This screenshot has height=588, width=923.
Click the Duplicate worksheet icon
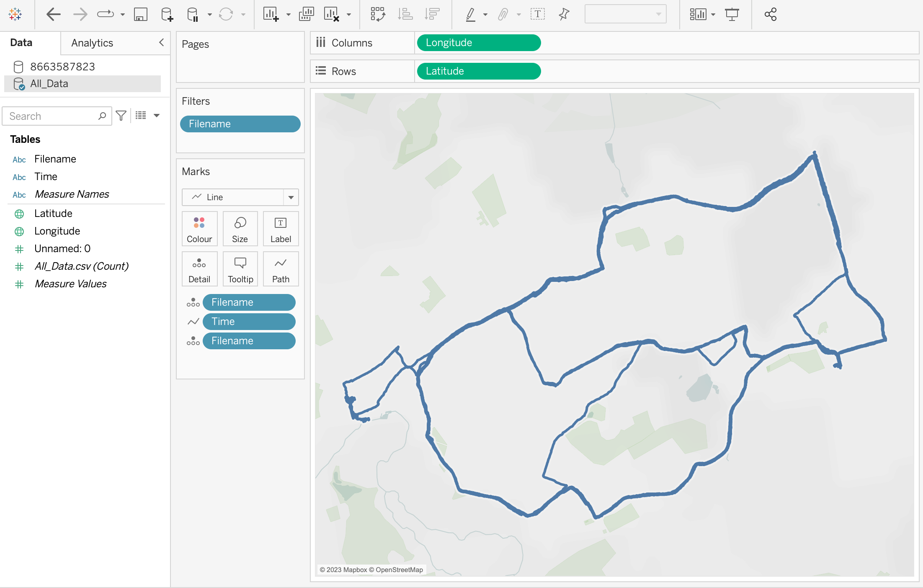(x=306, y=15)
